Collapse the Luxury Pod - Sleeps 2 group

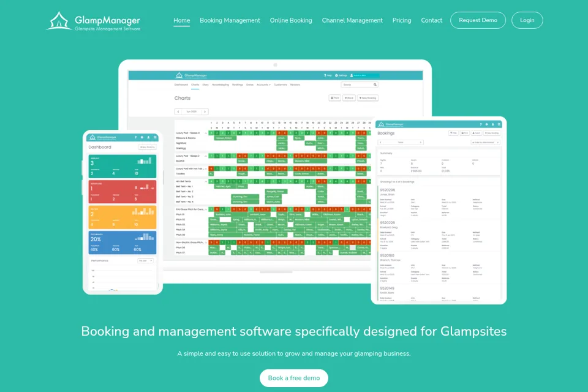(206, 156)
